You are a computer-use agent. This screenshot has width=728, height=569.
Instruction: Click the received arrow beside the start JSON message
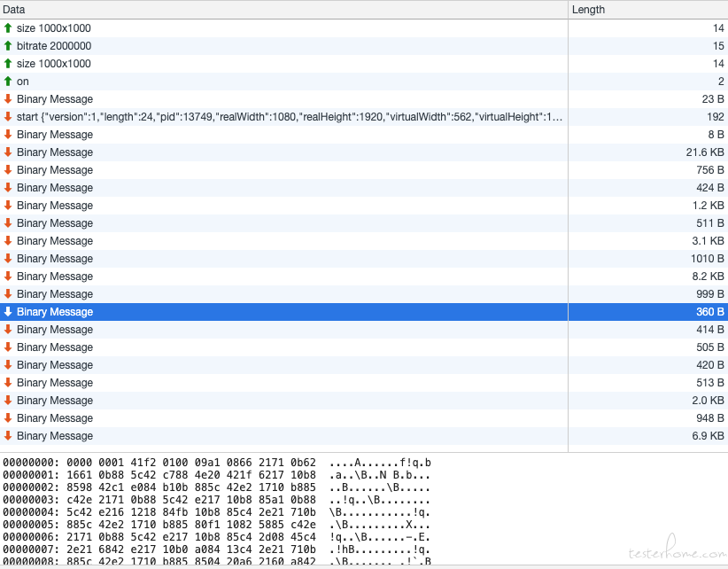tap(8, 117)
